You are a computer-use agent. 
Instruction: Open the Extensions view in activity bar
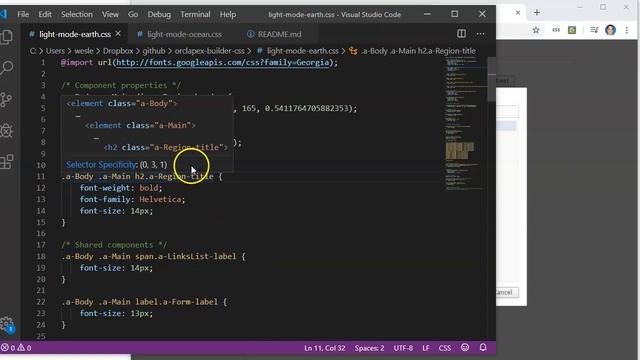(7, 162)
